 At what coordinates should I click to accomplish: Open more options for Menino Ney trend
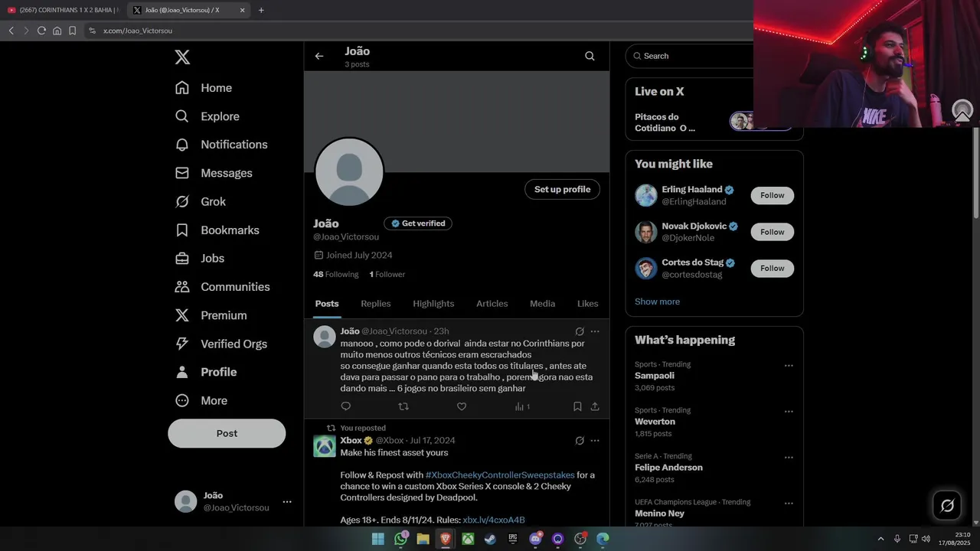coord(789,504)
